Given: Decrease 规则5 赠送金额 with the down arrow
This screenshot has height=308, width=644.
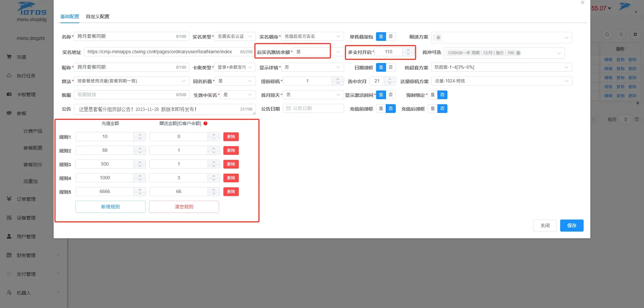Looking at the screenshot, I should (214, 194).
